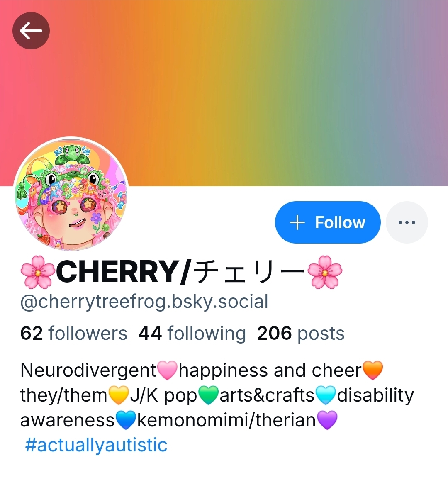Click the CHERRY/チェリー display name
This screenshot has height=480, width=448.
(x=180, y=272)
